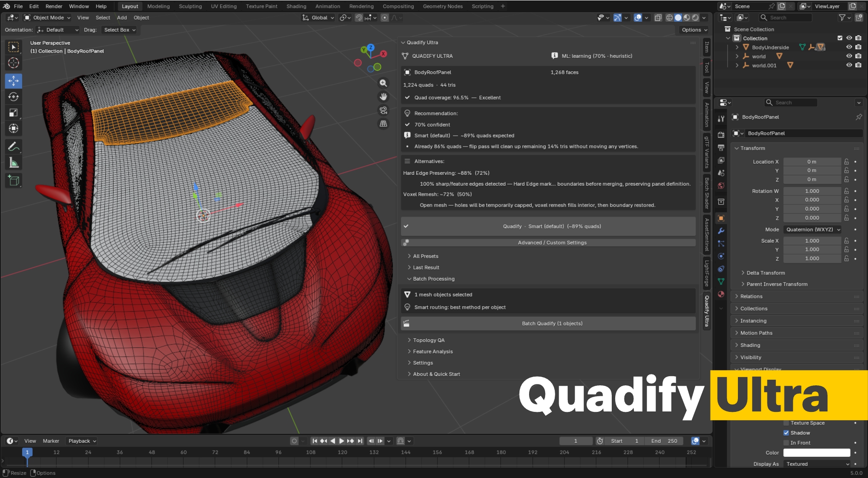
Task: Toggle Location X lock icon
Action: pyautogui.click(x=846, y=161)
